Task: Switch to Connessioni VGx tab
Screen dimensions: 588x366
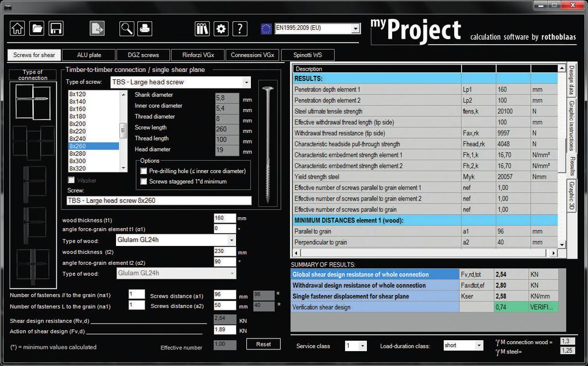Action: coord(253,55)
